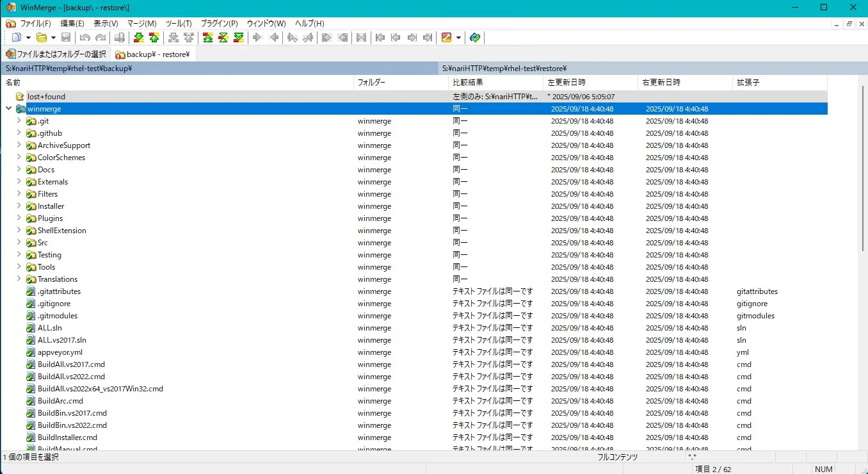This screenshot has height=474, width=868.
Task: Undo the last action
Action: click(84, 37)
